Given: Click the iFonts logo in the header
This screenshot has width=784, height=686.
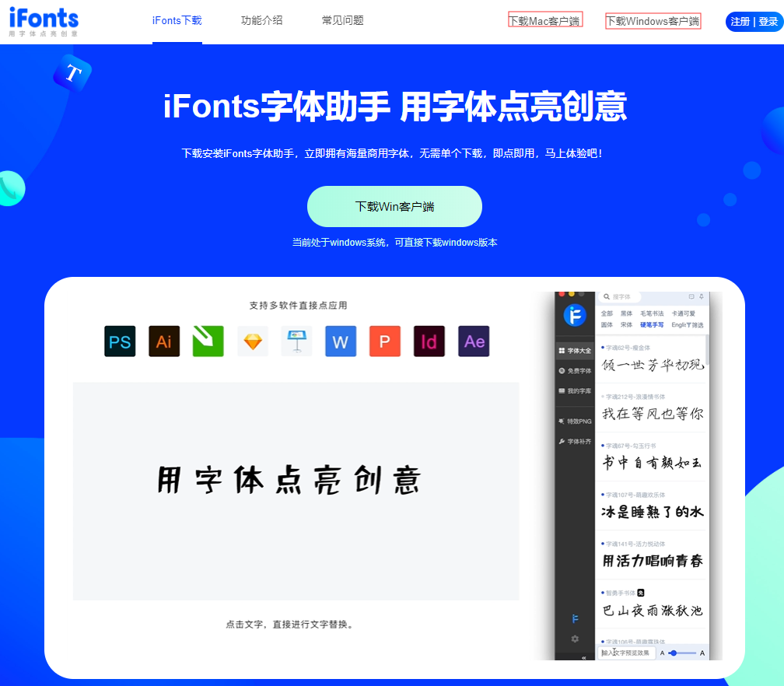Looking at the screenshot, I should point(44,22).
